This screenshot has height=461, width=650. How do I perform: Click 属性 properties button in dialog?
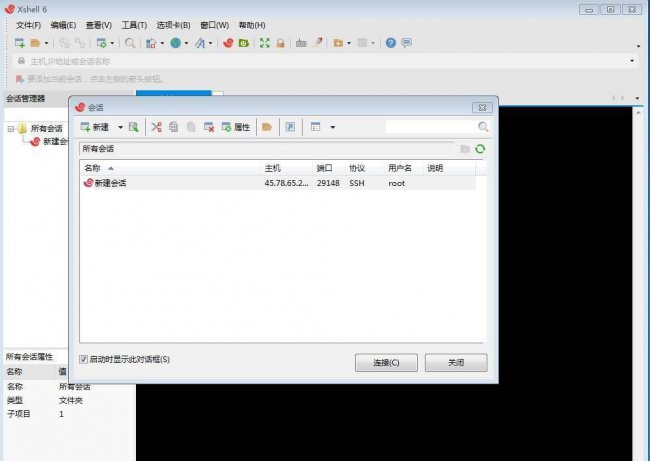point(236,127)
